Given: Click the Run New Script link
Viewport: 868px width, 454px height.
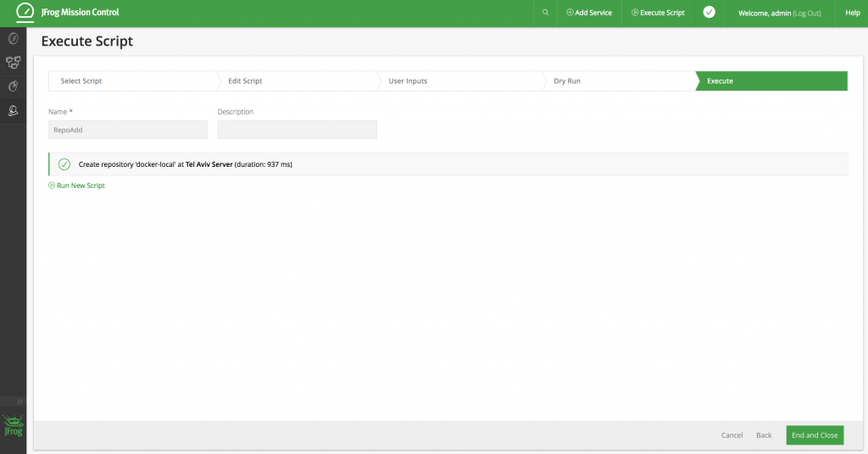Looking at the screenshot, I should point(76,185).
